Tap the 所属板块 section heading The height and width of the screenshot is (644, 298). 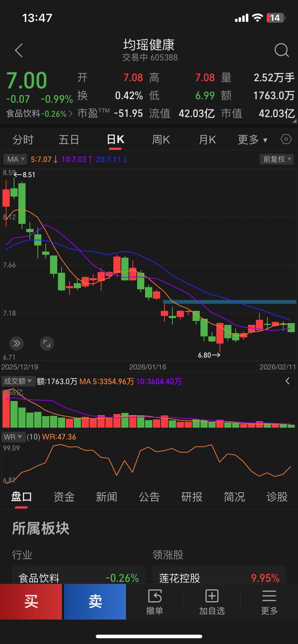pyautogui.click(x=41, y=528)
